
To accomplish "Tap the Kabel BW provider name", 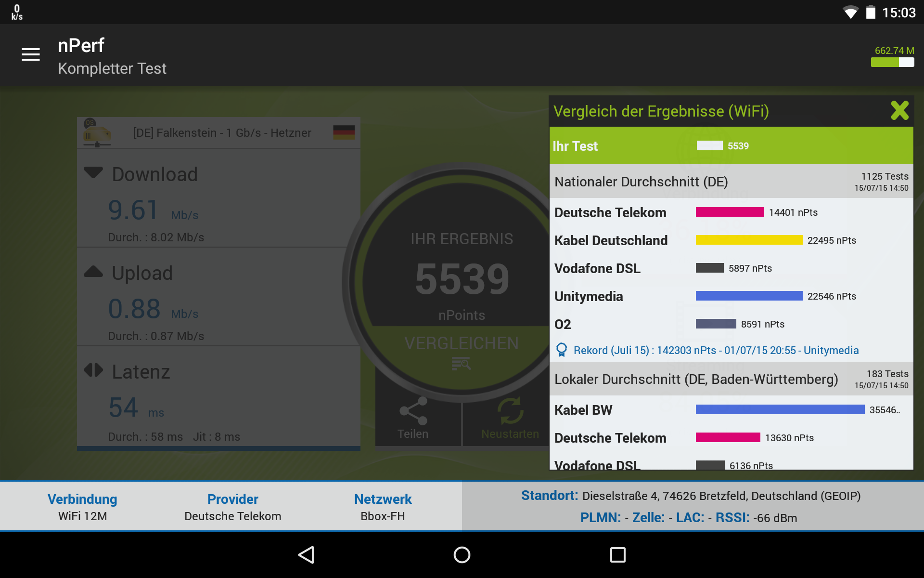I will 583,410.
